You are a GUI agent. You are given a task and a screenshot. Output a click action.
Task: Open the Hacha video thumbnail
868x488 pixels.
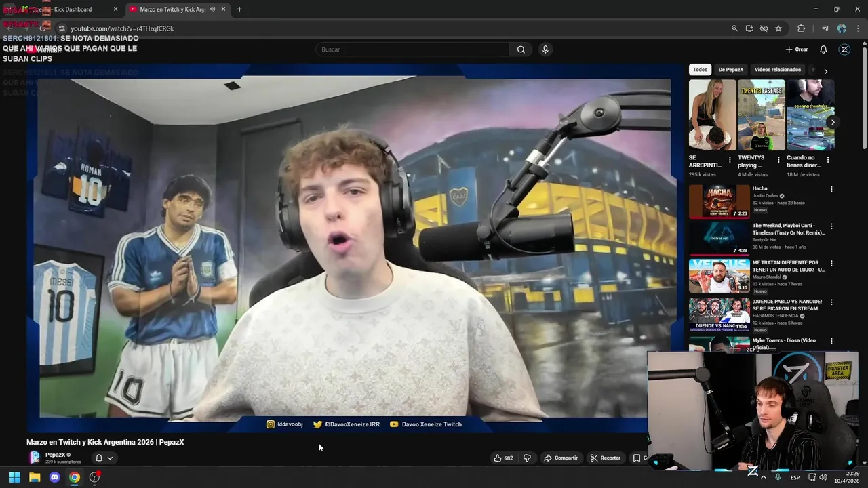(x=719, y=202)
